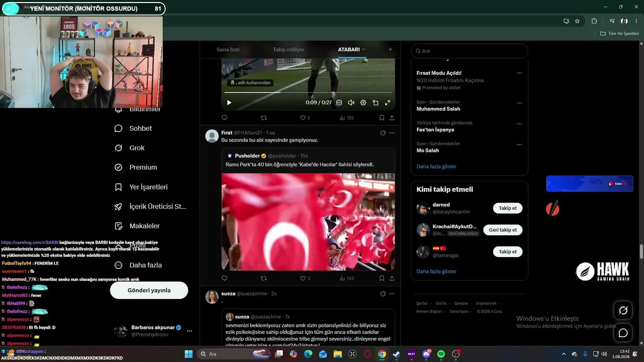Open options for Mo Salah trend
This screenshot has width=644, height=362.
point(519,144)
